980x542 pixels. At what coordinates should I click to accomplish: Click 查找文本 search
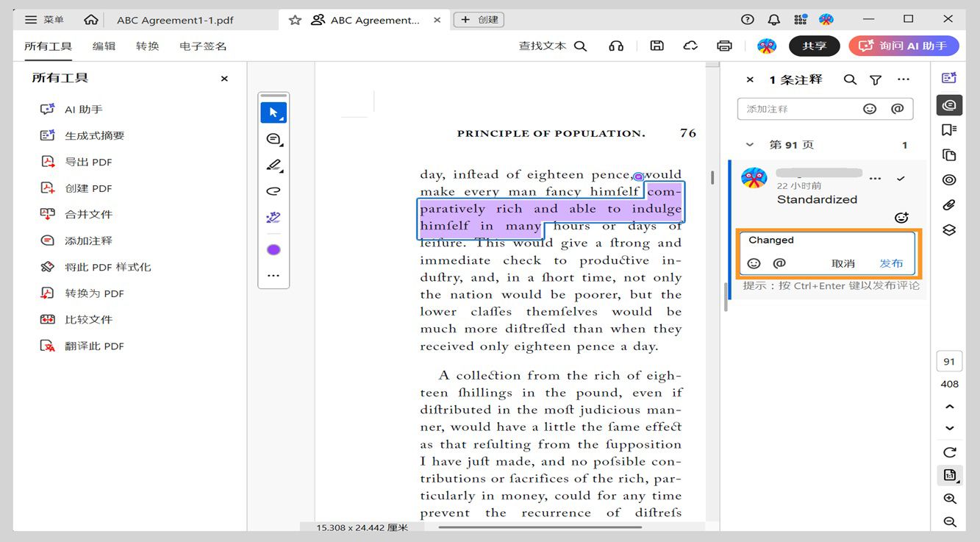pyautogui.click(x=553, y=46)
